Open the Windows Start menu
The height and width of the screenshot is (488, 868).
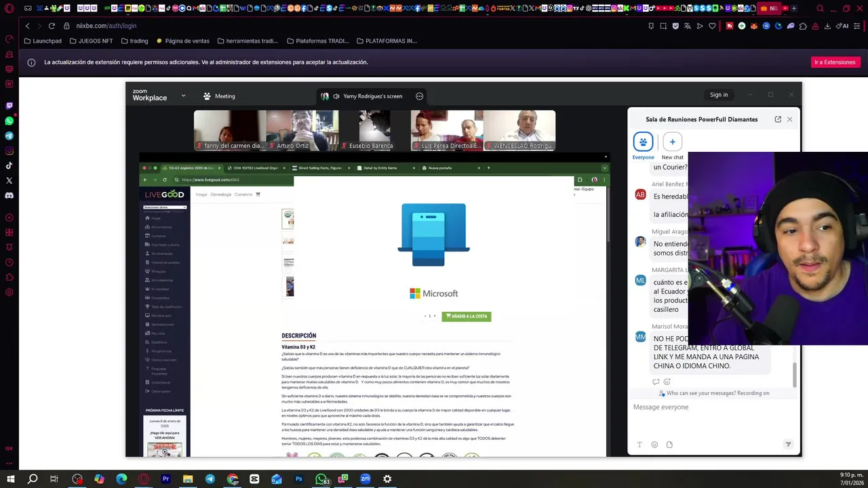(x=10, y=479)
